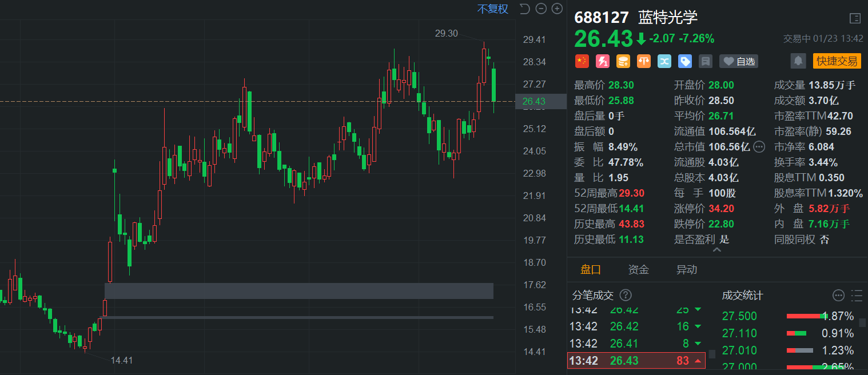This screenshot has height=375, width=868.
Task: Click the 分笔成交 list scrollbar thumb
Action: point(712,354)
